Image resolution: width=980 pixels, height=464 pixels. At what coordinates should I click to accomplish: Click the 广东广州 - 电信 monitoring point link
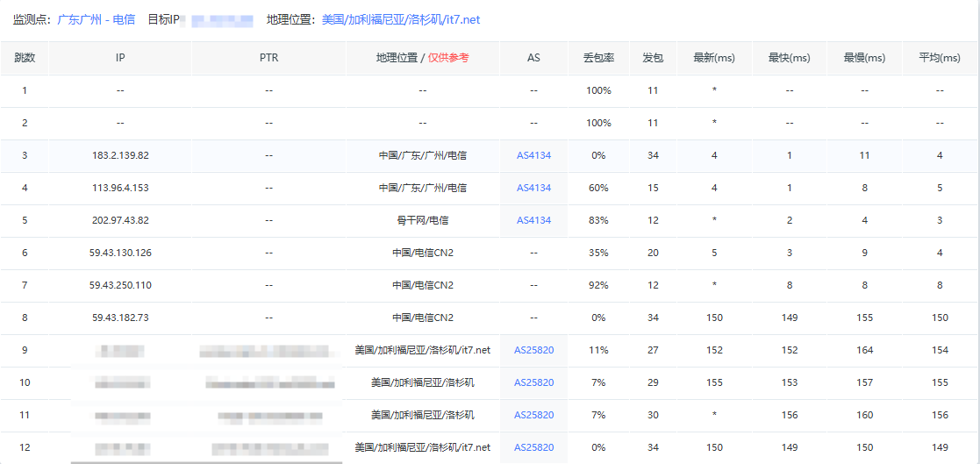[96, 19]
